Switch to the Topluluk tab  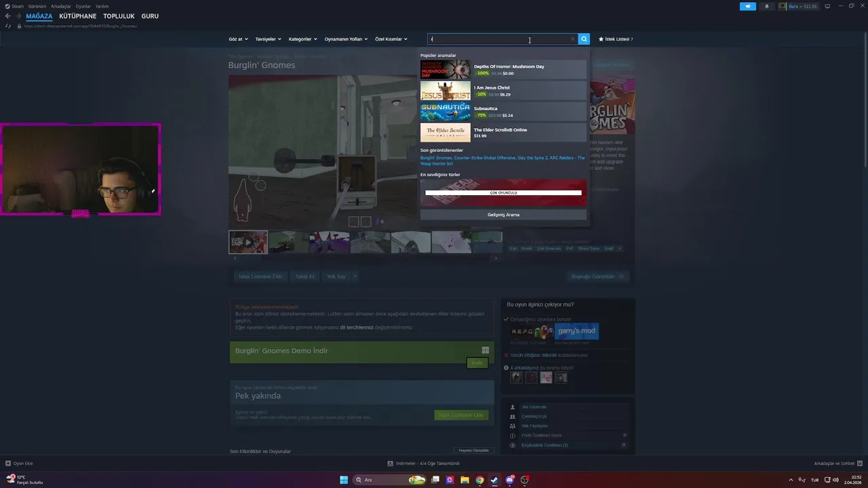119,16
